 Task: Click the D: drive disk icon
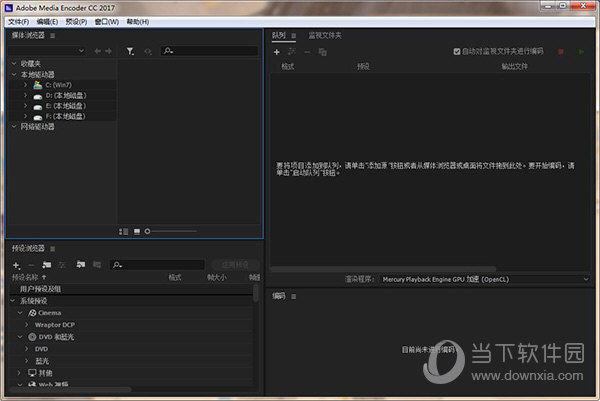click(38, 96)
